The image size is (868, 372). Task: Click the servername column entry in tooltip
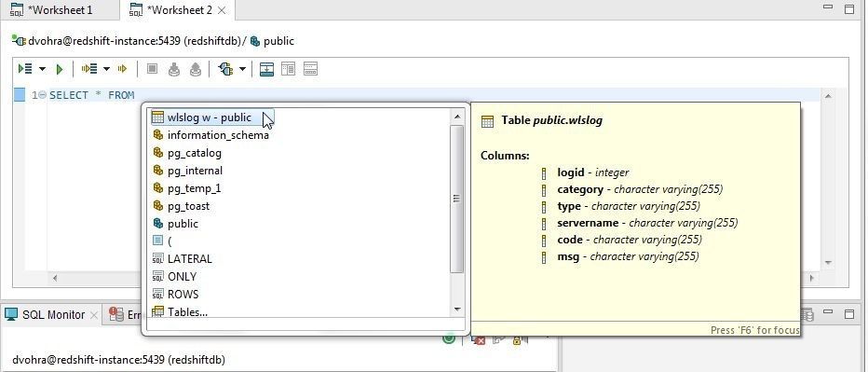[x=647, y=223]
